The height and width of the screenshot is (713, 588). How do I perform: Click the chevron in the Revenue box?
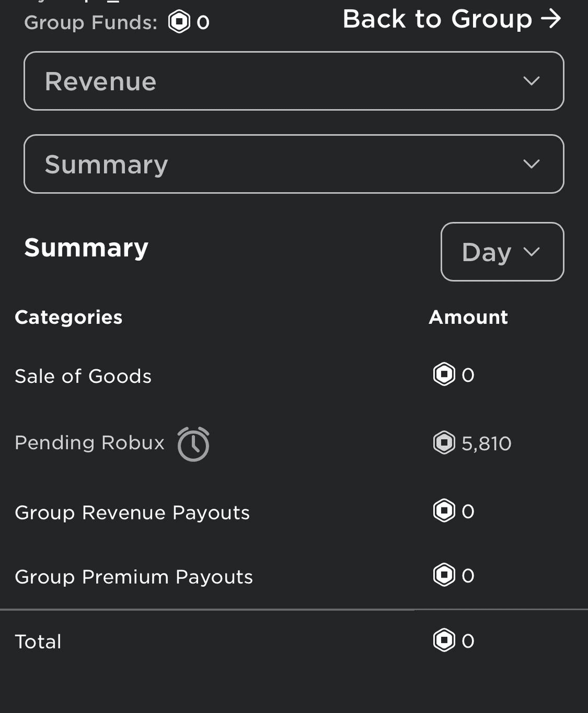[x=531, y=81]
